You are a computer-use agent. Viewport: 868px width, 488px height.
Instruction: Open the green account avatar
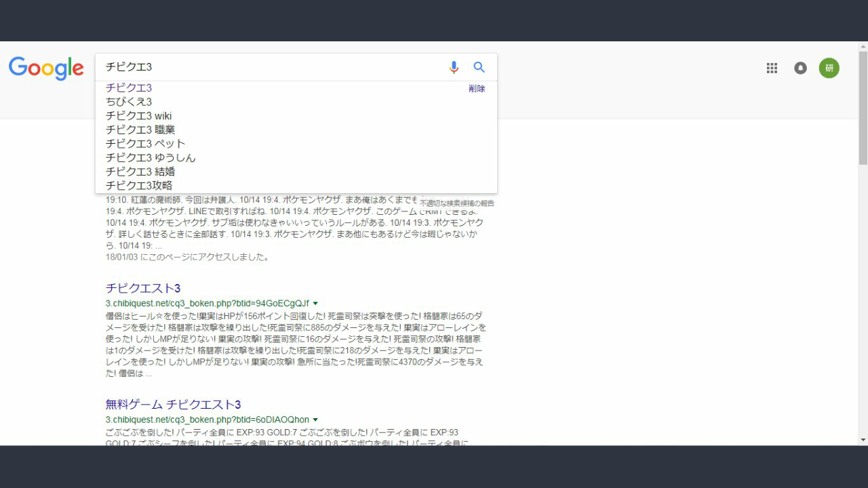click(x=829, y=68)
